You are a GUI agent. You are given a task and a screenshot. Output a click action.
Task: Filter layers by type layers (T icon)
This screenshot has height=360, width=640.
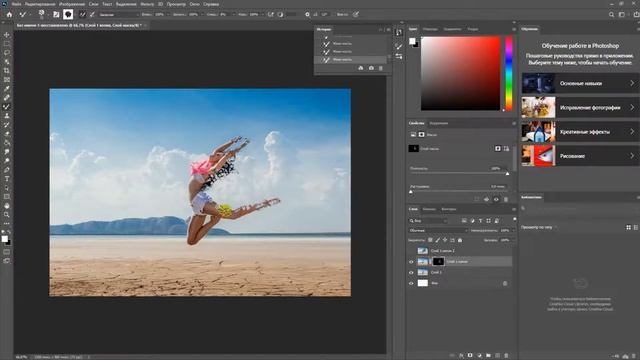(480, 221)
